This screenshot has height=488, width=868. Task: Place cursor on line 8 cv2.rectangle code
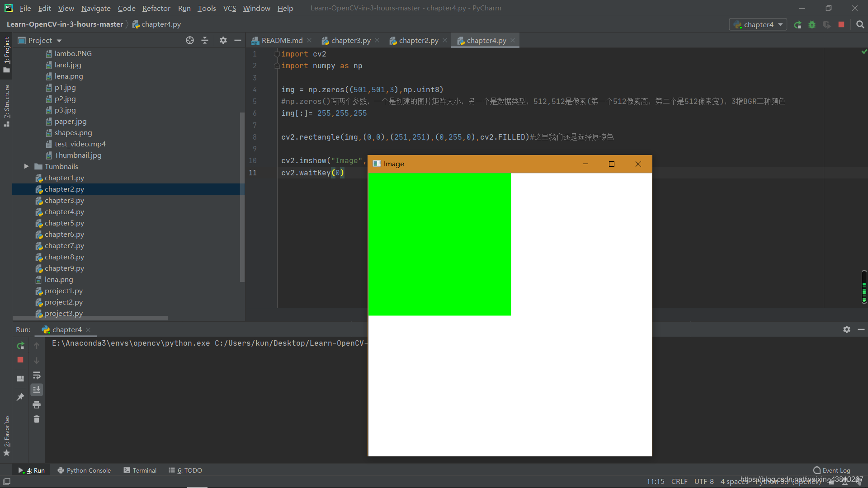pos(405,137)
